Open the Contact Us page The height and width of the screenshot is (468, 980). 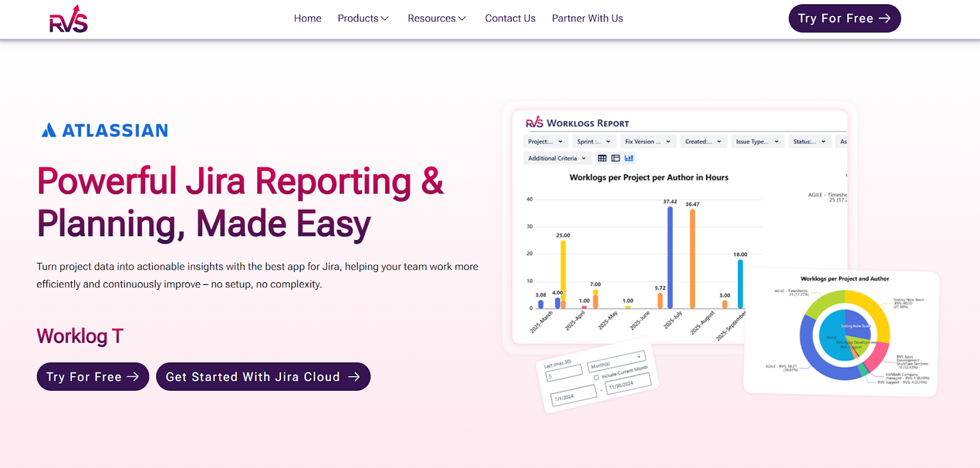tap(510, 18)
